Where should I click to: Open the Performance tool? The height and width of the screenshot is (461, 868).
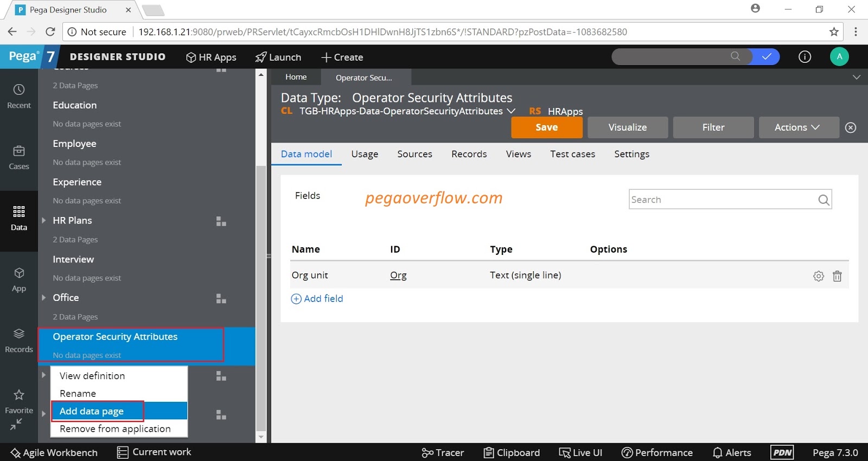coord(657,452)
